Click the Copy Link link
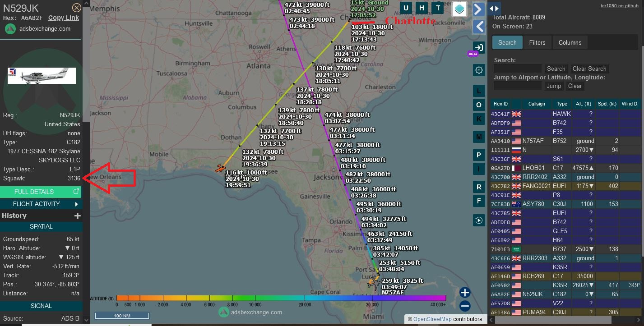Viewport: 644px width, 326px height. (63, 18)
